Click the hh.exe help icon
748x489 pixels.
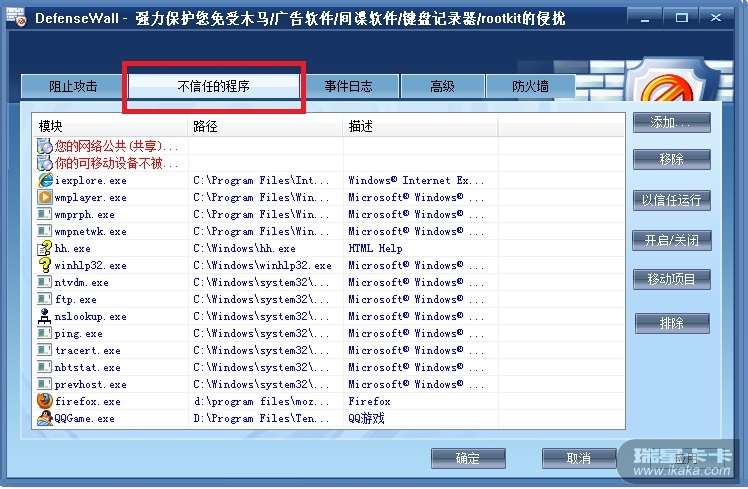click(45, 248)
